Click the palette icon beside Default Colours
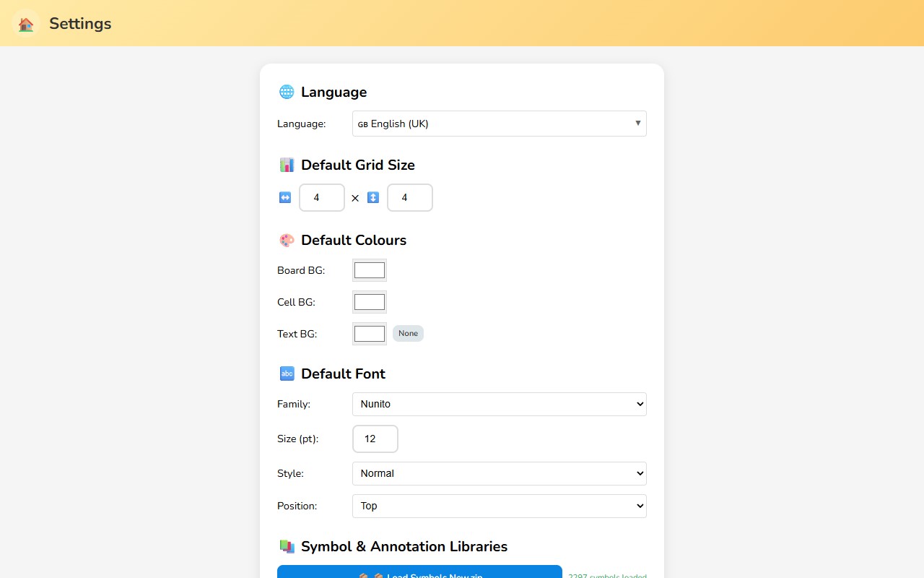Image resolution: width=924 pixels, height=578 pixels. click(x=287, y=240)
